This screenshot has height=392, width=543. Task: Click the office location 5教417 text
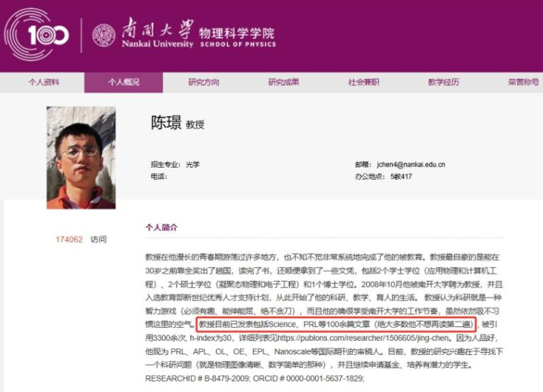coord(401,177)
